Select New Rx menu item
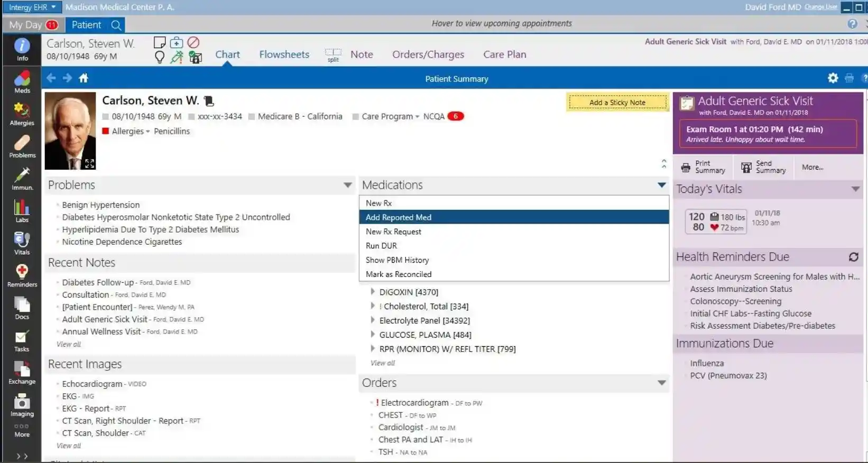868x463 pixels. point(514,203)
